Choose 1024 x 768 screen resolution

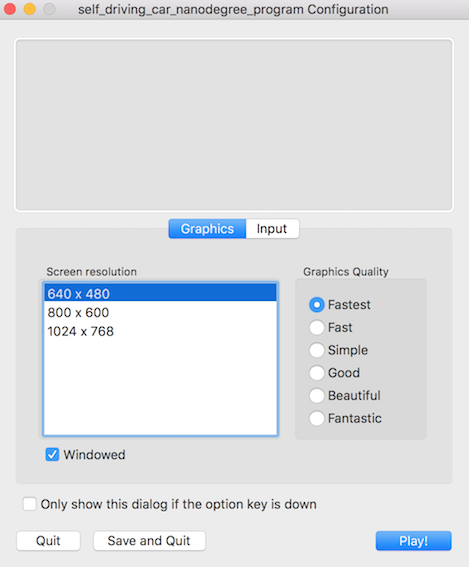[160, 331]
